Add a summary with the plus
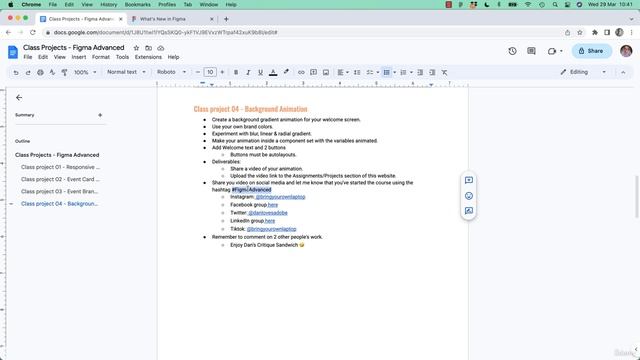The image size is (640, 360). point(100,115)
